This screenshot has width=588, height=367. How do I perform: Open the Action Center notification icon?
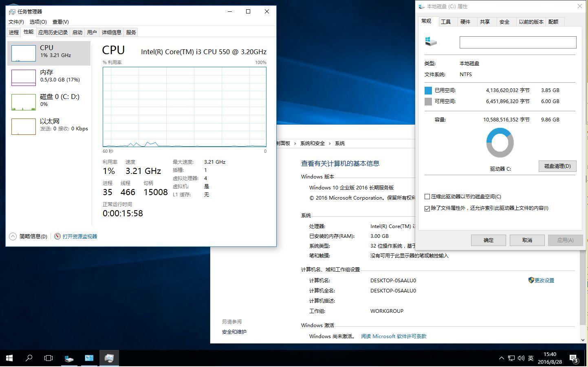[574, 358]
